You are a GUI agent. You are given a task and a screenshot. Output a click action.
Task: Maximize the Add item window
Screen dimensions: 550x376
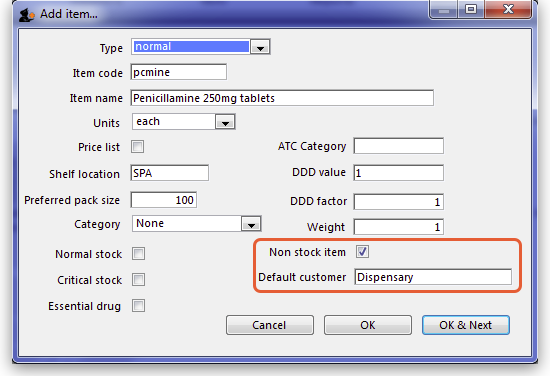point(471,9)
